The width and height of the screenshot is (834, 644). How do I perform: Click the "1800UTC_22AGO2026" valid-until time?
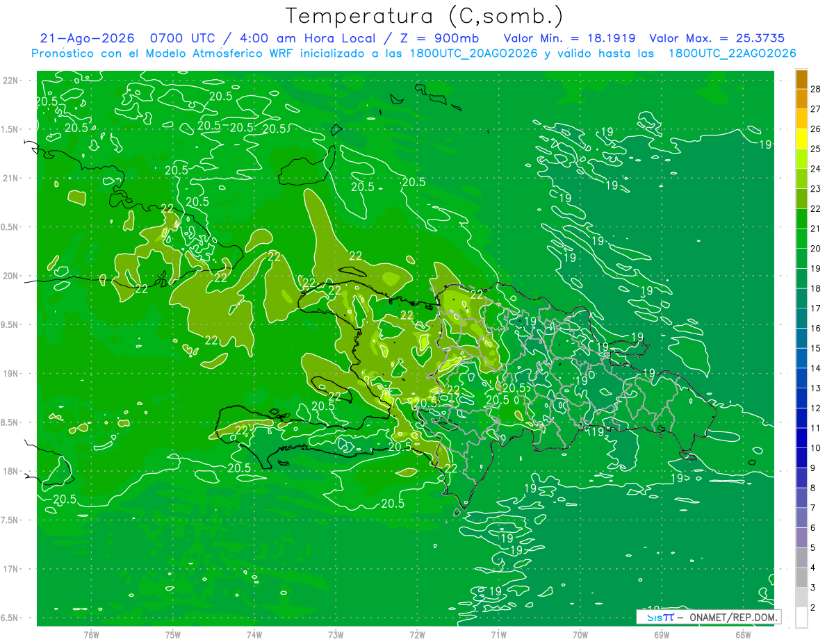[732, 53]
